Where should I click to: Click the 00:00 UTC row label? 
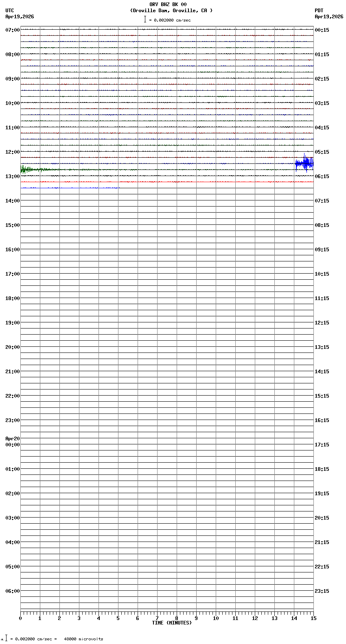(x=13, y=445)
